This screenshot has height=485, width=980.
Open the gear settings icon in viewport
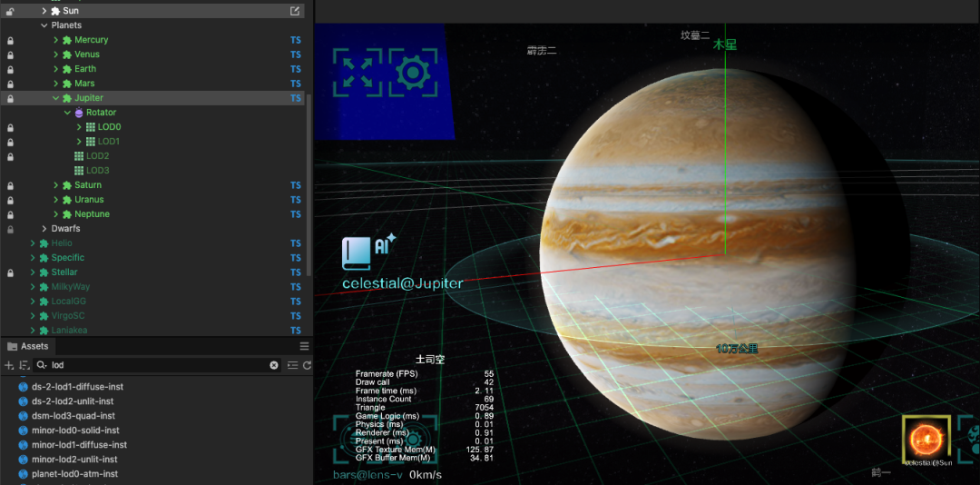click(413, 72)
